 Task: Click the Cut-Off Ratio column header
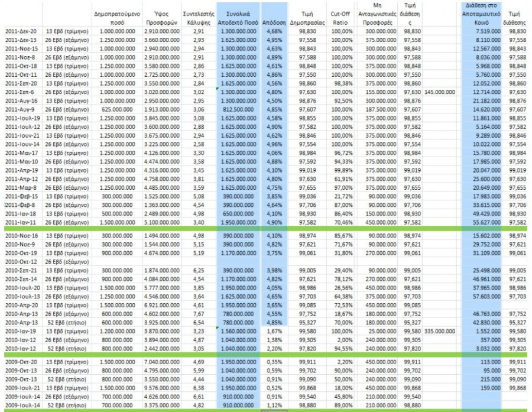342,15
